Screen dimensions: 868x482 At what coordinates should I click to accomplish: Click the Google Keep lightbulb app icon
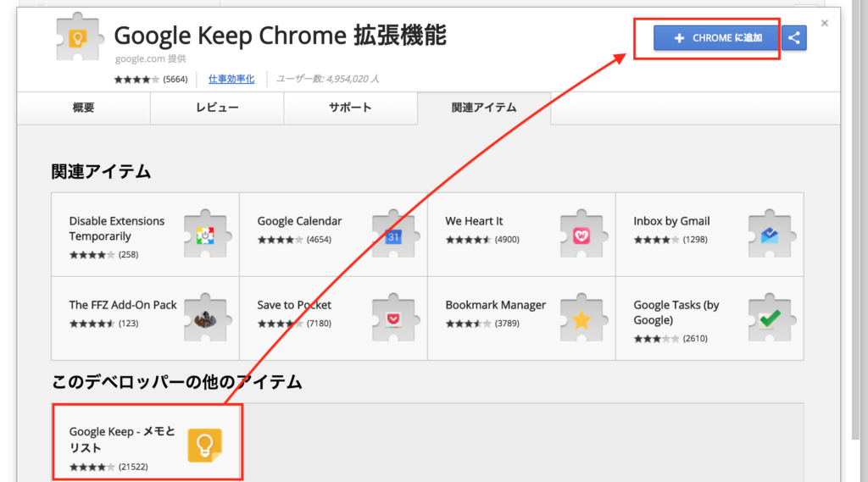(205, 445)
